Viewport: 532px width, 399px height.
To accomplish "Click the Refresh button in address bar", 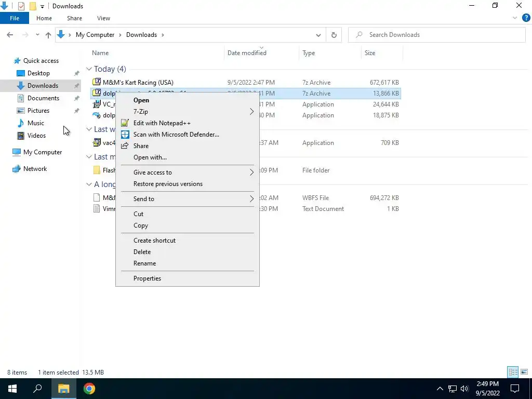I will click(x=334, y=35).
